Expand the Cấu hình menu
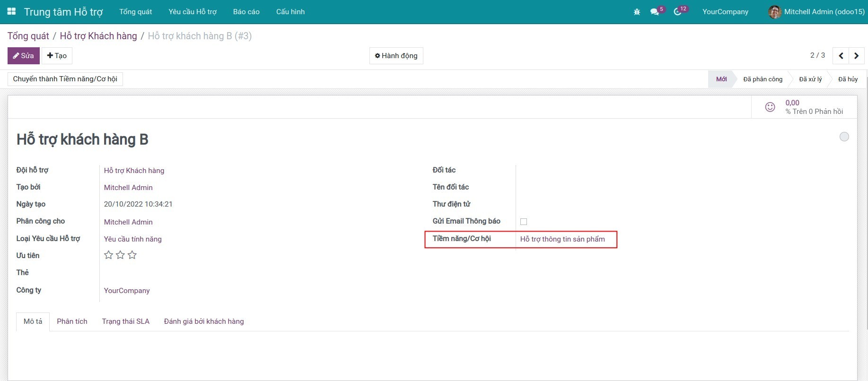This screenshot has height=381, width=868. [290, 12]
